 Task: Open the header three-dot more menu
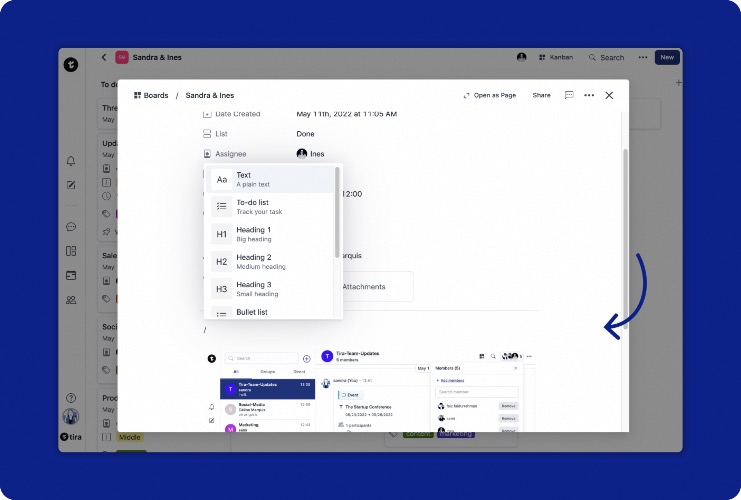[643, 57]
